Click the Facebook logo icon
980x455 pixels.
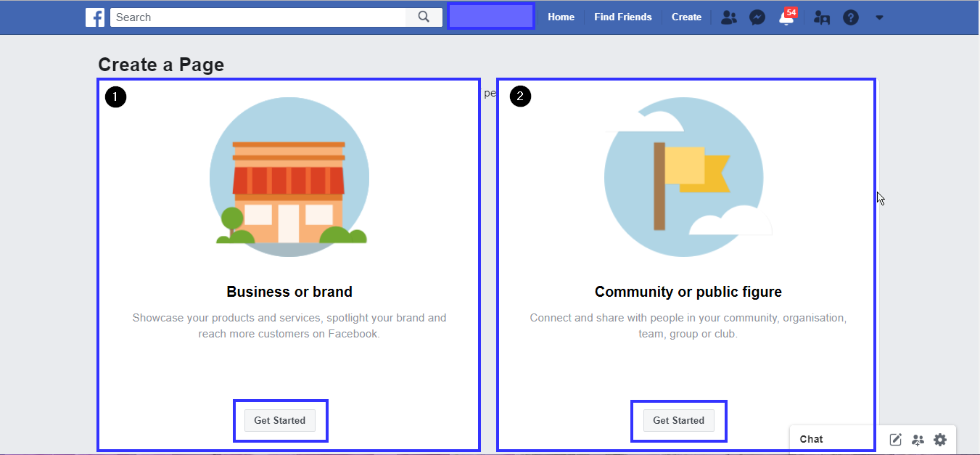click(x=95, y=17)
